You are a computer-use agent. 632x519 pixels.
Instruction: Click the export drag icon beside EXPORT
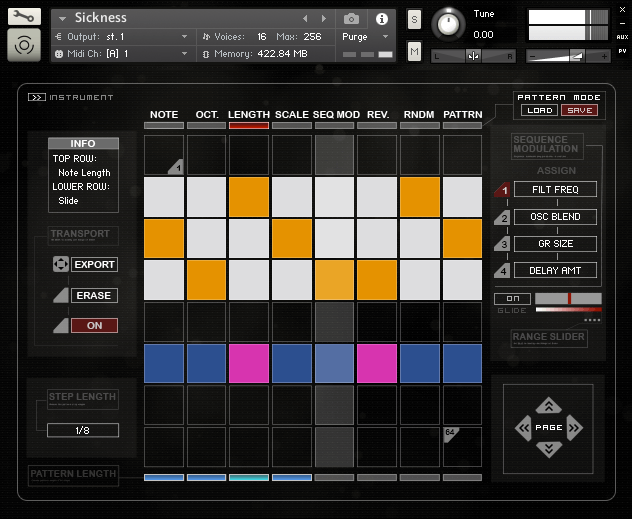click(60, 265)
